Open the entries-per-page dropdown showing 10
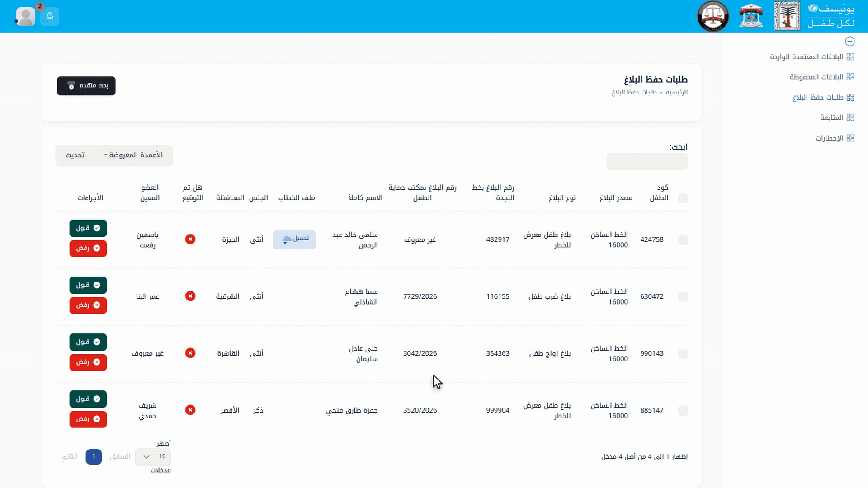Image resolution: width=868 pixels, height=488 pixels. click(153, 457)
